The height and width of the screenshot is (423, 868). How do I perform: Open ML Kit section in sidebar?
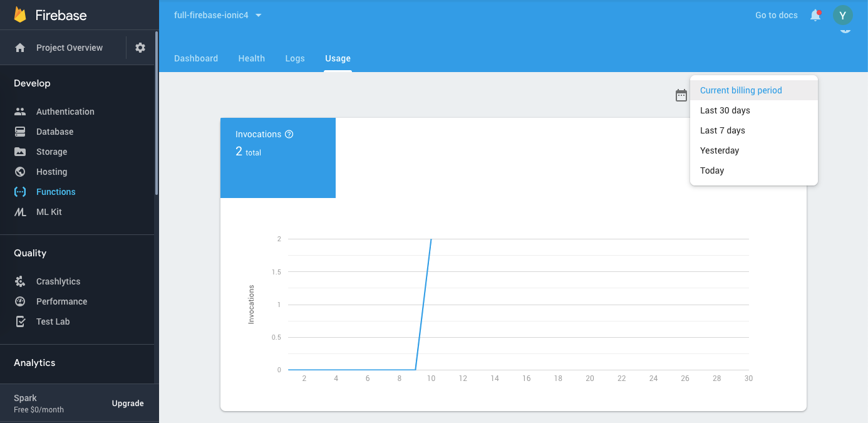(49, 212)
